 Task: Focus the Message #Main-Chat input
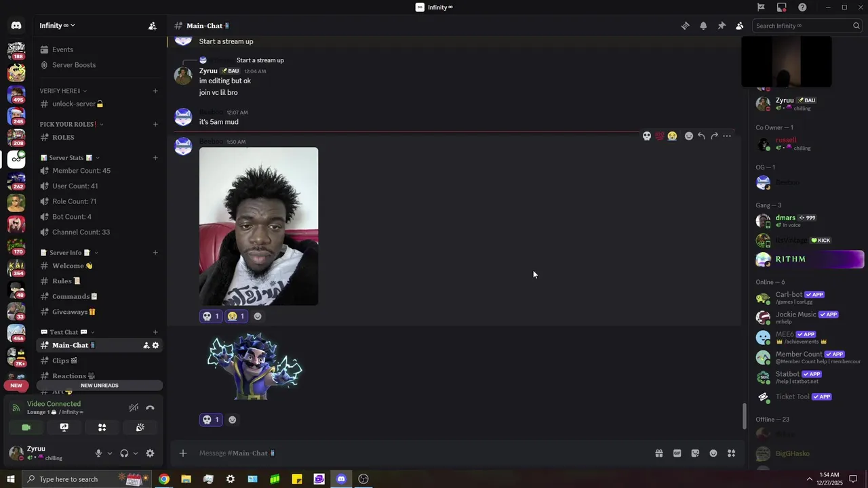point(420,453)
